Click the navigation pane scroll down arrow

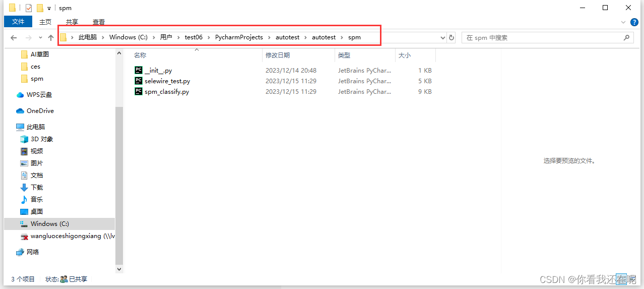pyautogui.click(x=119, y=269)
